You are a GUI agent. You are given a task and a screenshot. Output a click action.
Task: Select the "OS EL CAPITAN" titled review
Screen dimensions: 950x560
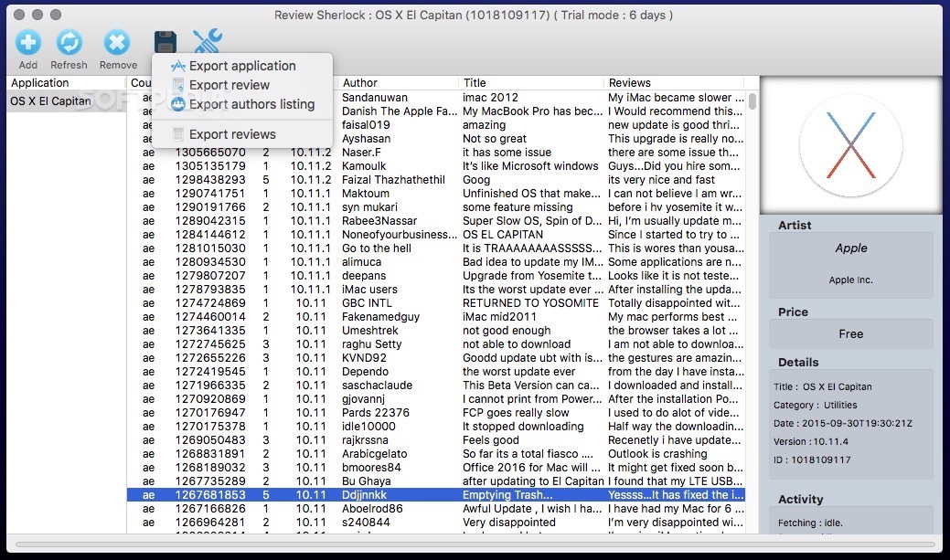pos(503,235)
